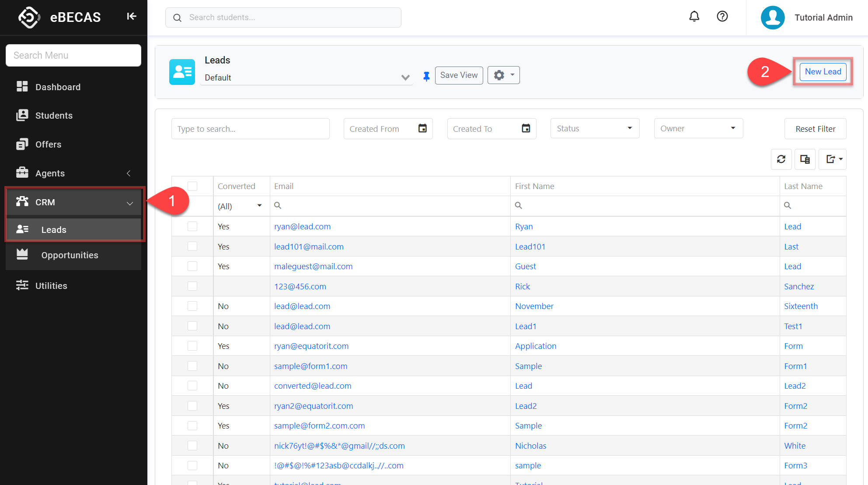
Task: Open Students in the sidebar
Action: (73, 116)
